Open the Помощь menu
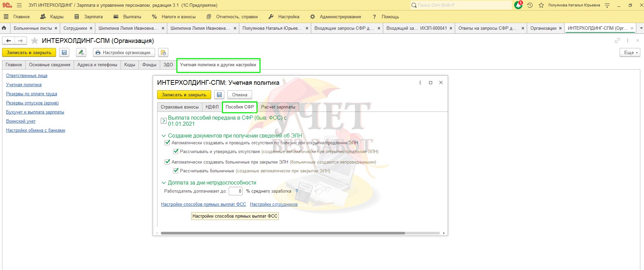This screenshot has width=644, height=270. click(x=386, y=17)
